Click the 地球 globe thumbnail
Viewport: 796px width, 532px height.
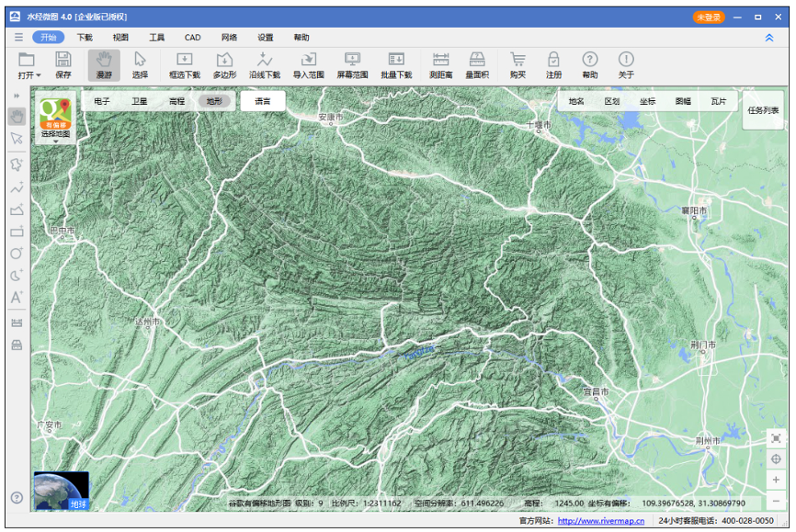click(x=61, y=492)
